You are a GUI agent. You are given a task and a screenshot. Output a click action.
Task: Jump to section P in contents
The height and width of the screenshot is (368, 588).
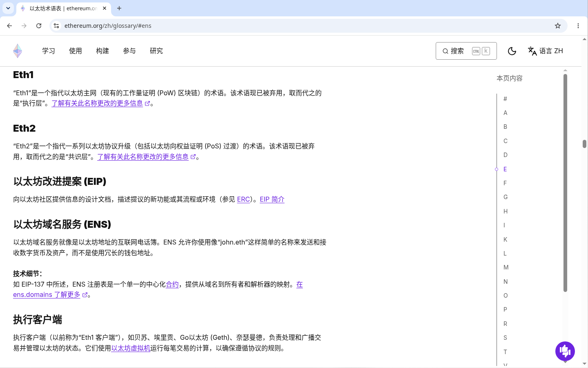[505, 310]
